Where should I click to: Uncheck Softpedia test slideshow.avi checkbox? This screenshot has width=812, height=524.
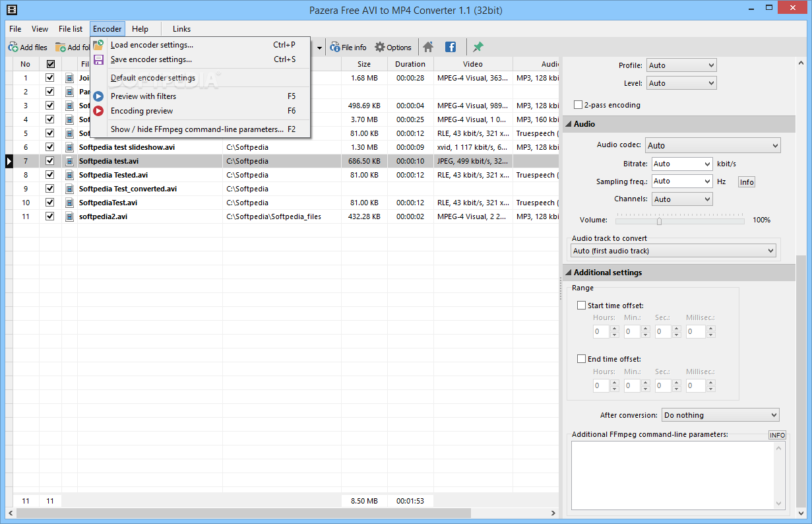point(50,147)
